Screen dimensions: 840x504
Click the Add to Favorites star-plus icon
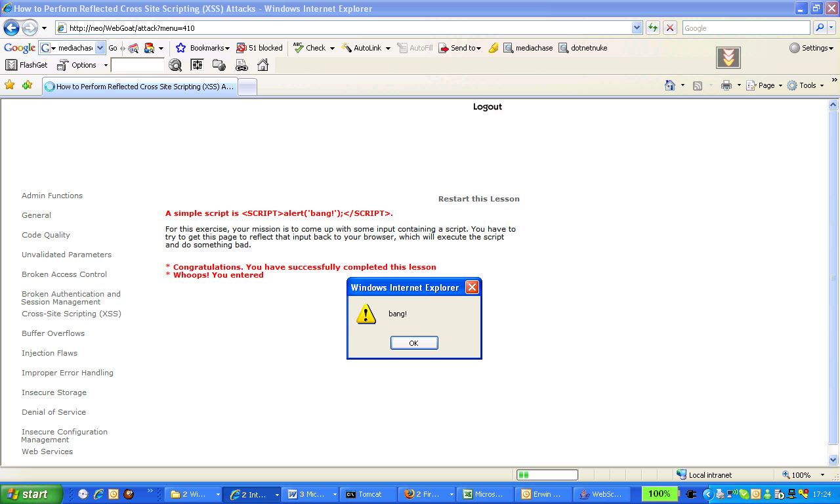pyautogui.click(x=27, y=85)
